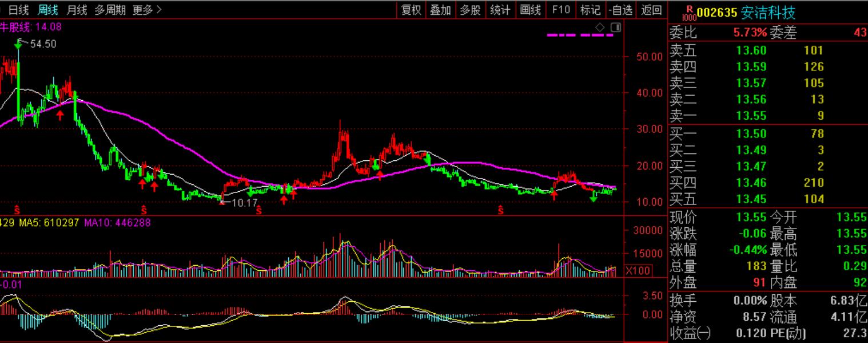The image size is (868, 343).
Task: Click the 叠加 overlay button
Action: click(440, 10)
